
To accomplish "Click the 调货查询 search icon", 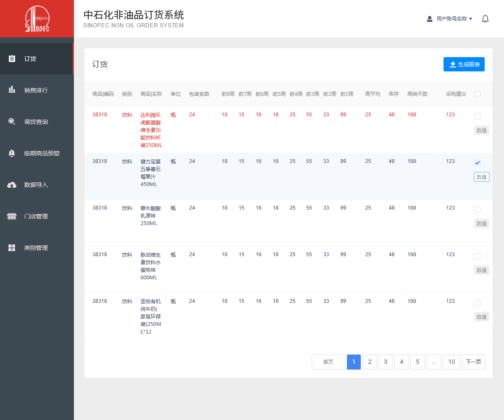I will coord(12,122).
